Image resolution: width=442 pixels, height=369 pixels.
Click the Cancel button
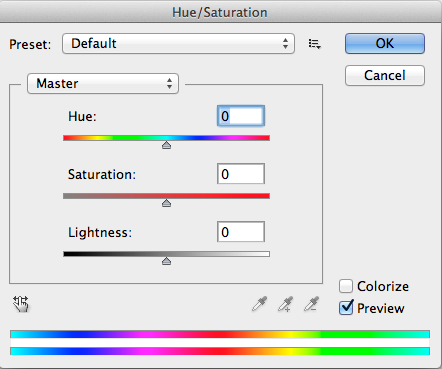click(x=385, y=75)
